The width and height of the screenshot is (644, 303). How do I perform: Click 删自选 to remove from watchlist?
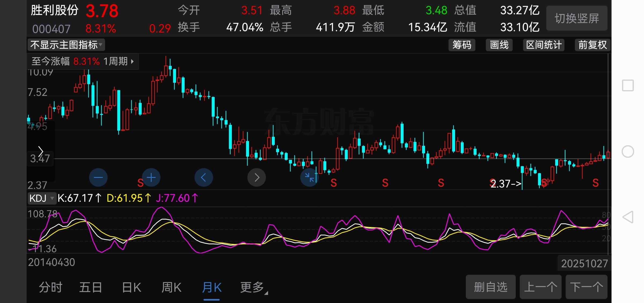tap(491, 287)
